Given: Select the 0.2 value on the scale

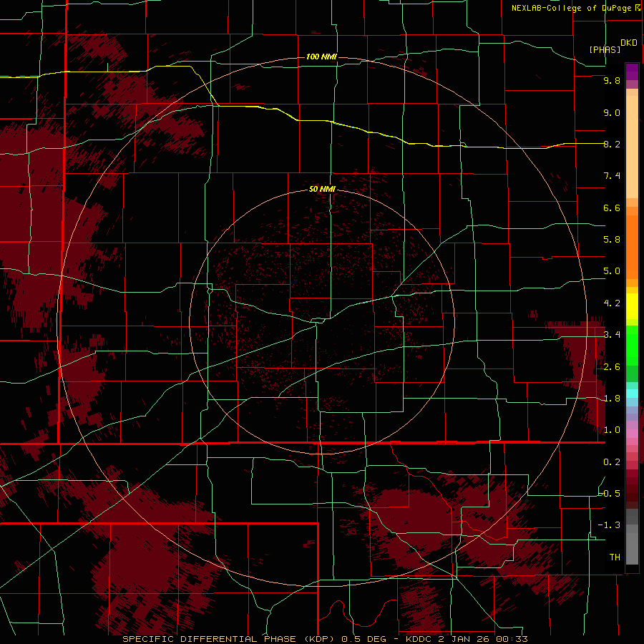Looking at the screenshot, I should point(612,462).
